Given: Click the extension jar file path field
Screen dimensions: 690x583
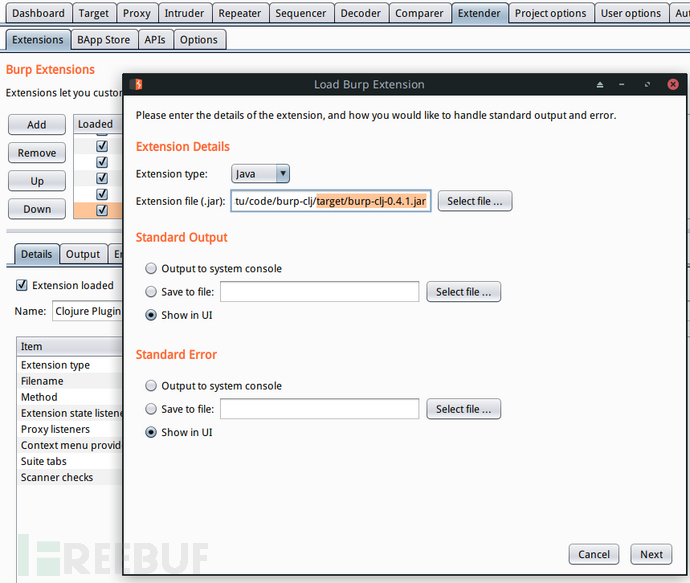Looking at the screenshot, I should (x=330, y=201).
